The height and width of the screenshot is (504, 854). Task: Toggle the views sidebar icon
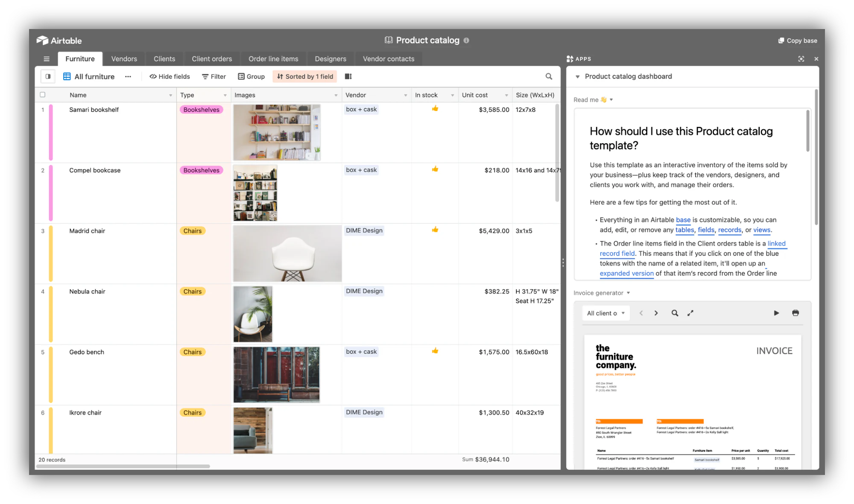coord(48,76)
